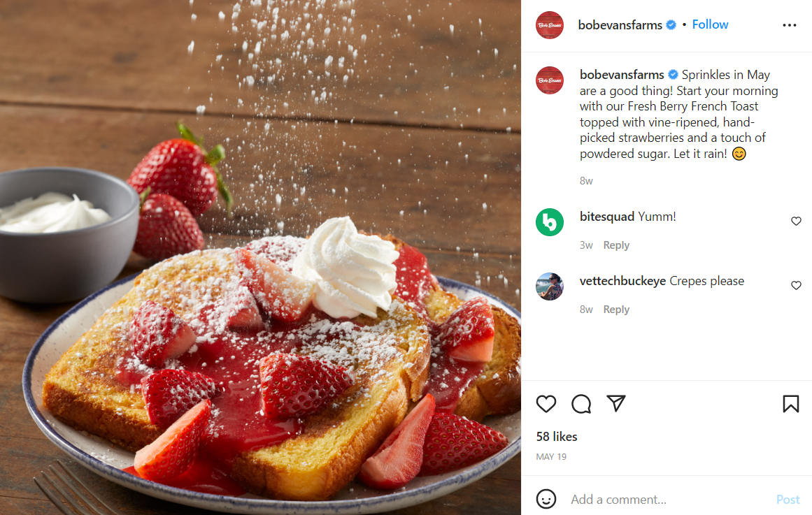Like vettechbuckeye's Crepes please comment
Viewport: 812px width, 515px height.
[796, 285]
